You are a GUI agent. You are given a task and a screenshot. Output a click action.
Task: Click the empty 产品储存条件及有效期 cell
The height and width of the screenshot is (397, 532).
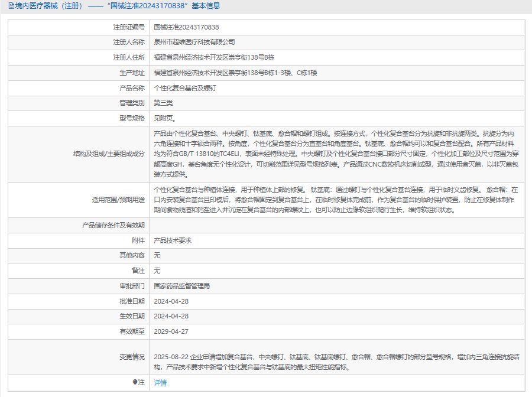pyautogui.click(x=337, y=226)
